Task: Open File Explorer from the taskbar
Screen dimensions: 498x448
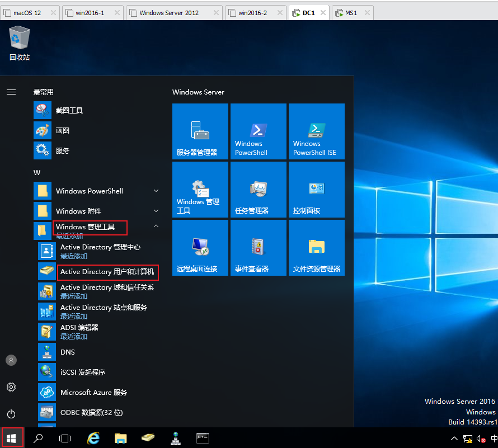Action: [121, 438]
